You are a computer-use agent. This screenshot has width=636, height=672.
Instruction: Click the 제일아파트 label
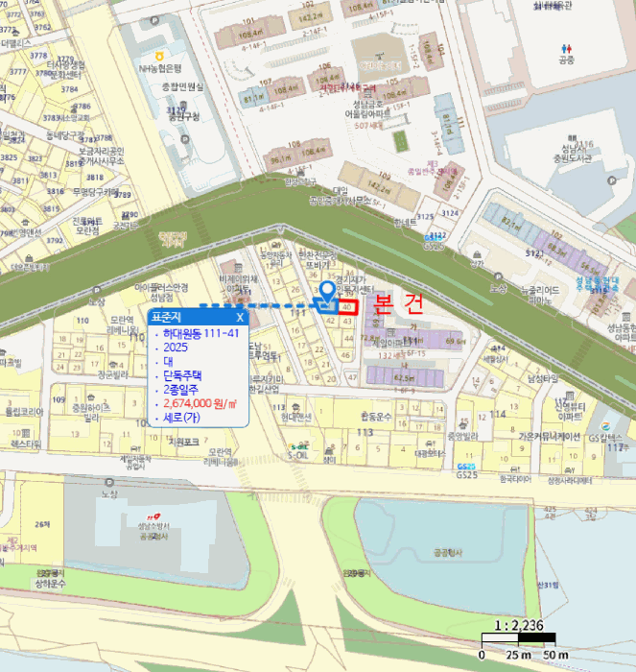389,343
